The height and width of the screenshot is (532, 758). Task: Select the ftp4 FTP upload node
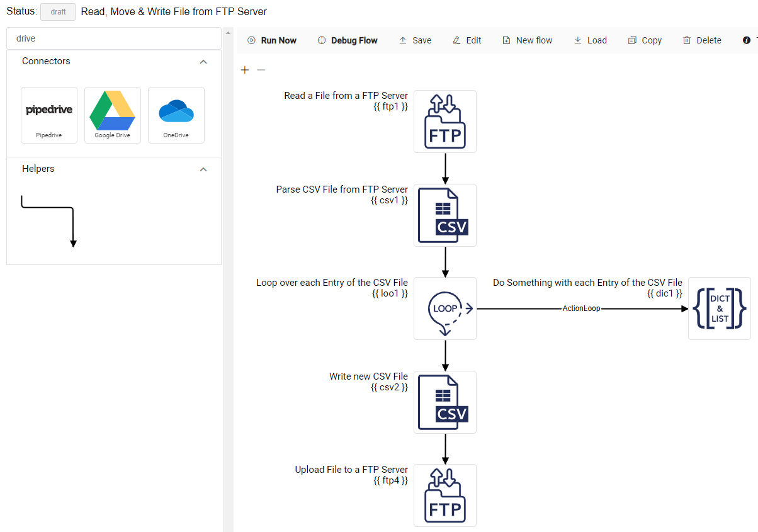click(x=445, y=495)
